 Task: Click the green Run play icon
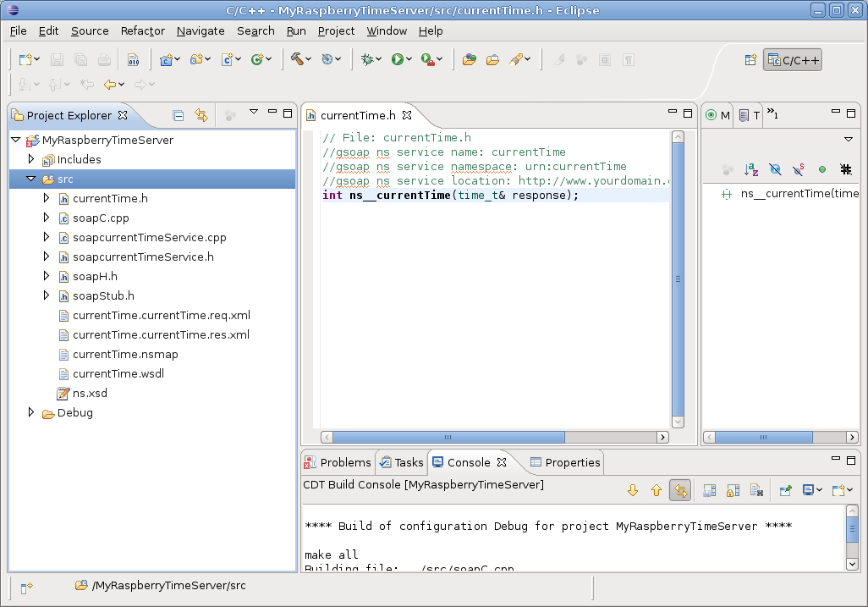click(398, 59)
